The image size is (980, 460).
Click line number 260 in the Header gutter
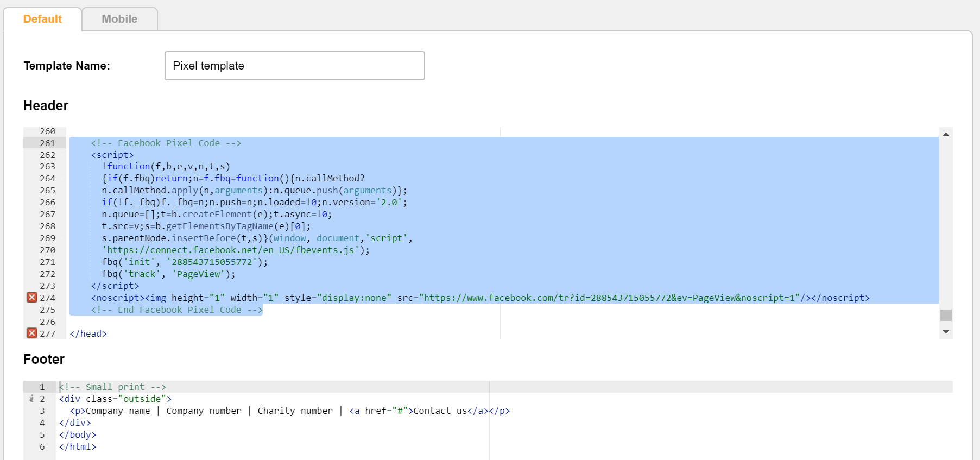pos(48,131)
